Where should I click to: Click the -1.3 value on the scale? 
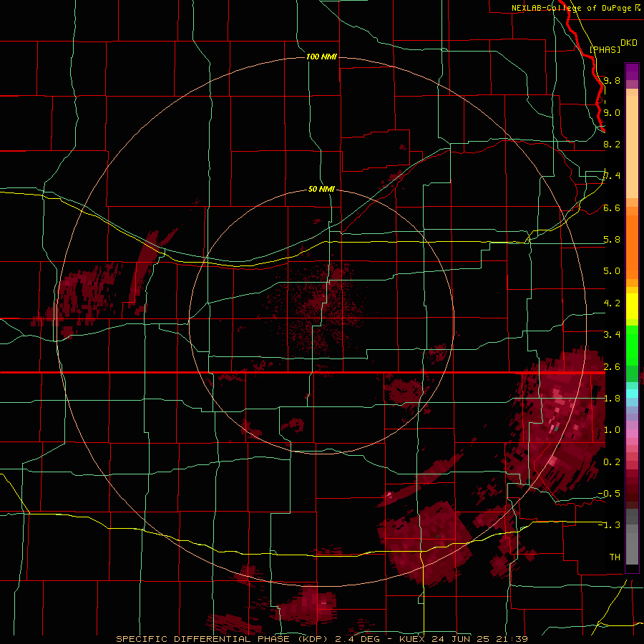tap(609, 525)
